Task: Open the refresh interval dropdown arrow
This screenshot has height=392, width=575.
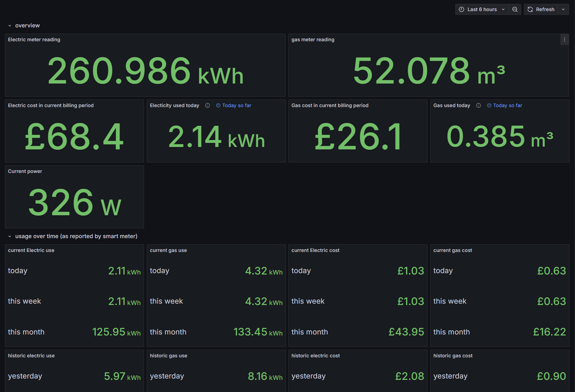Action: pyautogui.click(x=563, y=9)
